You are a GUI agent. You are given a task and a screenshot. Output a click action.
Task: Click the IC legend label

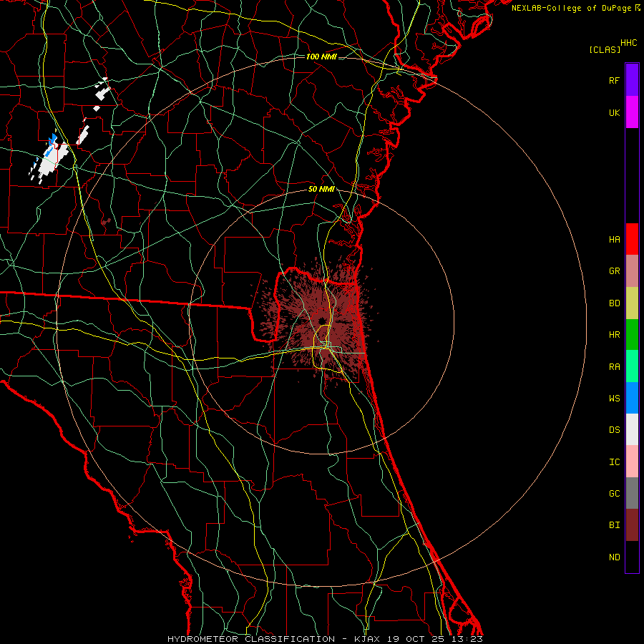tap(614, 462)
